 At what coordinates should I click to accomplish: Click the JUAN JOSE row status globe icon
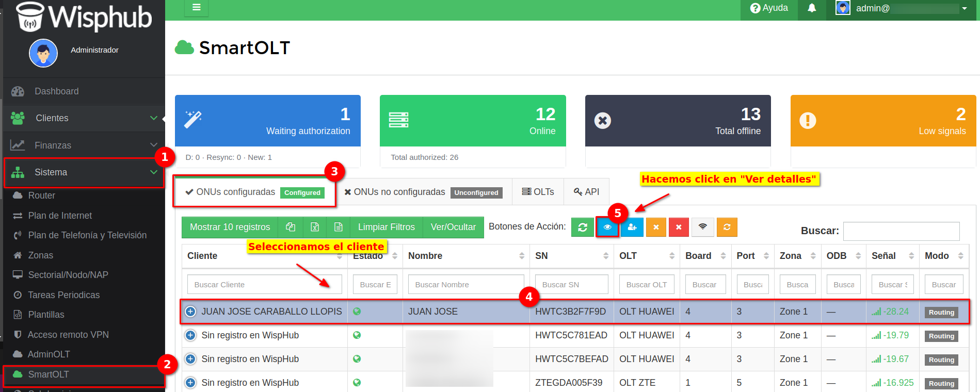point(357,312)
